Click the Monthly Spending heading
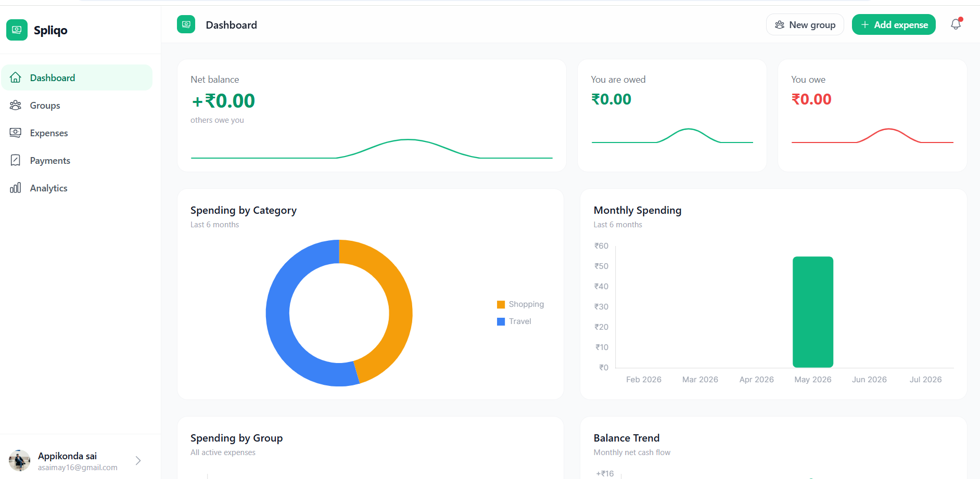 tap(638, 210)
